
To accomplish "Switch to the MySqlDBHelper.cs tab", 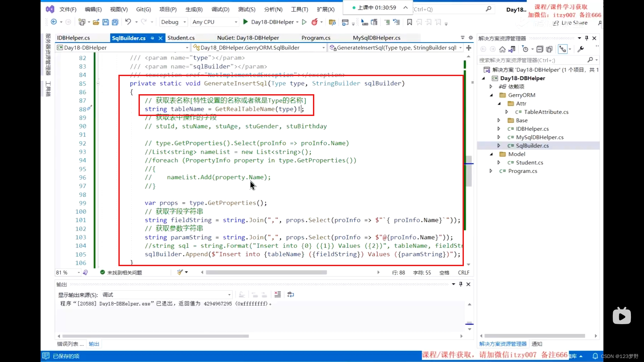I will click(376, 38).
